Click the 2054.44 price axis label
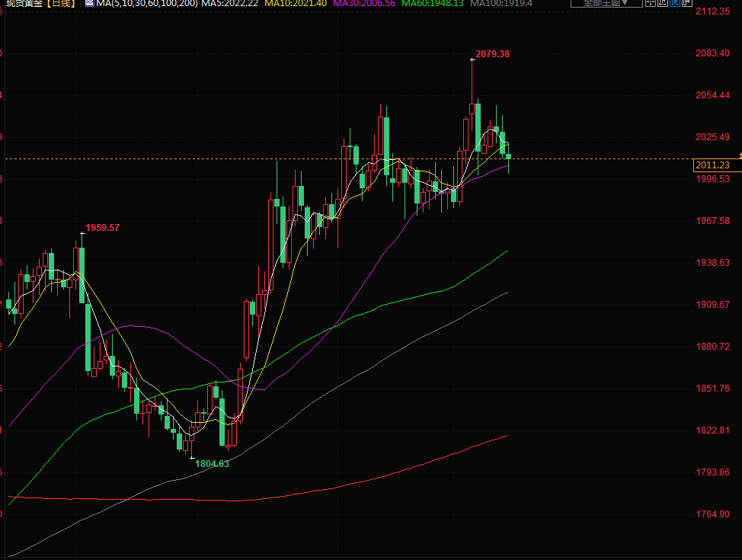This screenshot has height=560, width=742. (712, 95)
